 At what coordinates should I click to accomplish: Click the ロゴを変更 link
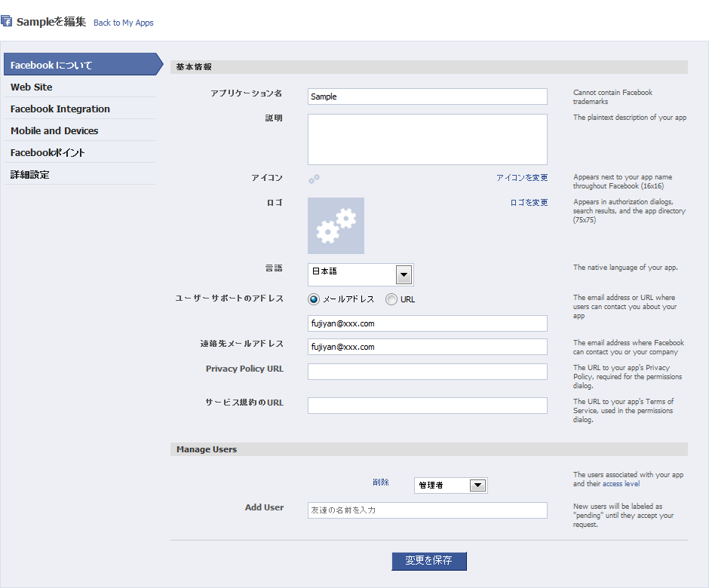point(529,203)
